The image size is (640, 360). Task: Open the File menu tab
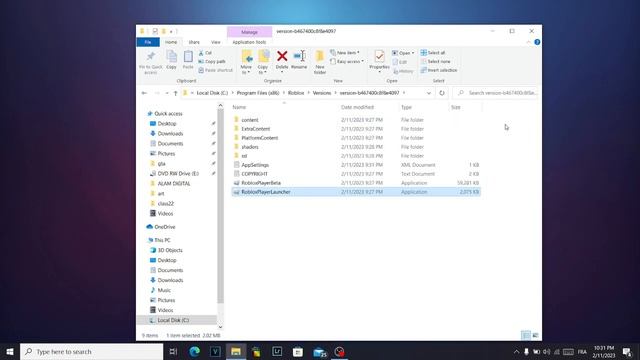(x=148, y=42)
